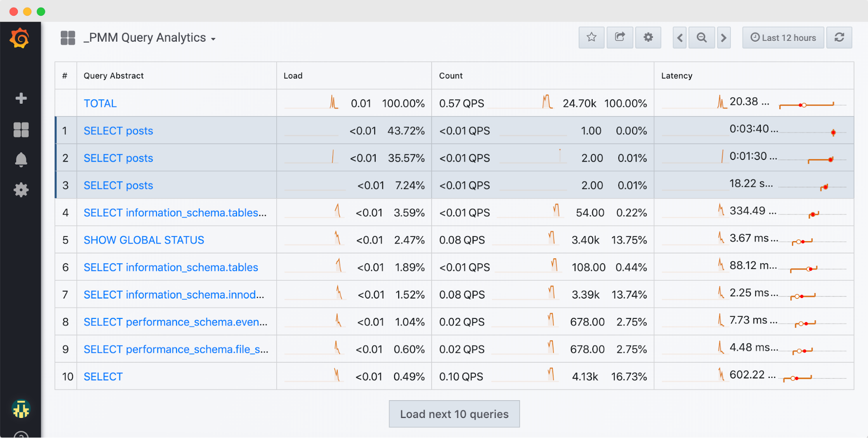Open Alerting via the bell icon

coord(20,159)
